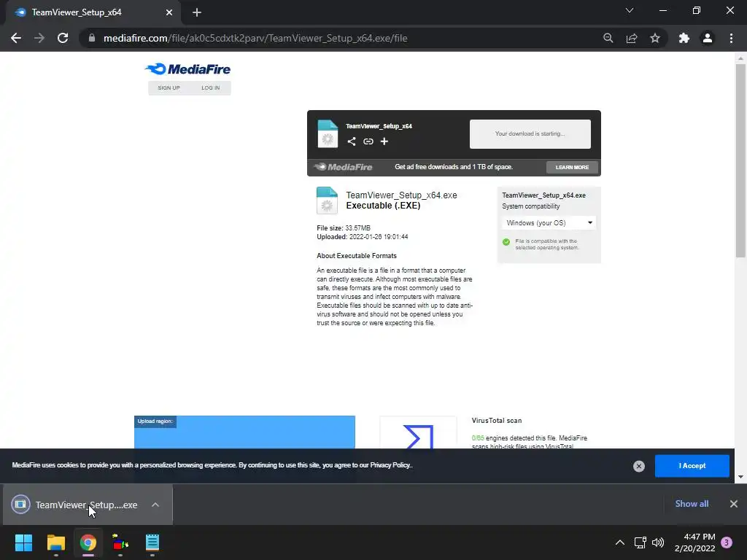Open Chrome three-dot menu
Screen dimensions: 747x560
coord(731,38)
